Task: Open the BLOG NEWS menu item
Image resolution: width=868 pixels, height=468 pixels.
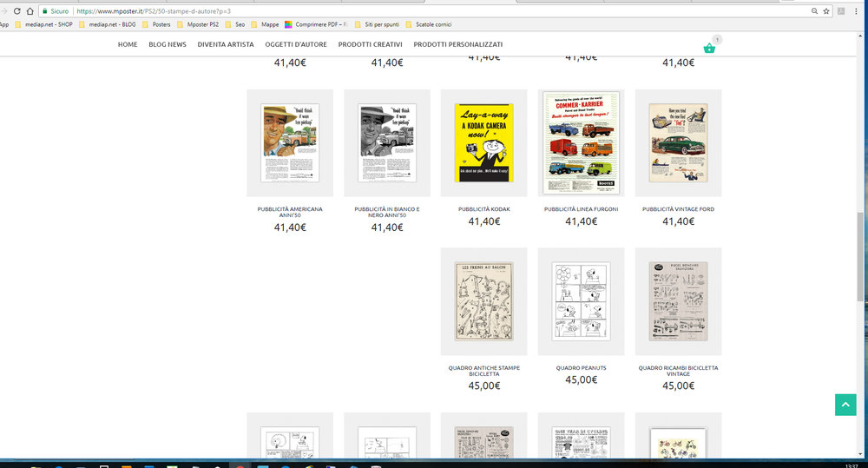Action: pos(168,44)
